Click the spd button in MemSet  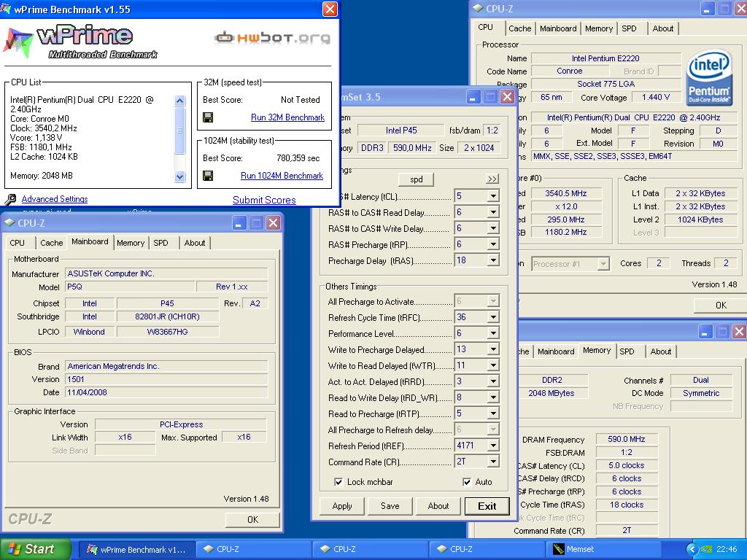[x=417, y=179]
